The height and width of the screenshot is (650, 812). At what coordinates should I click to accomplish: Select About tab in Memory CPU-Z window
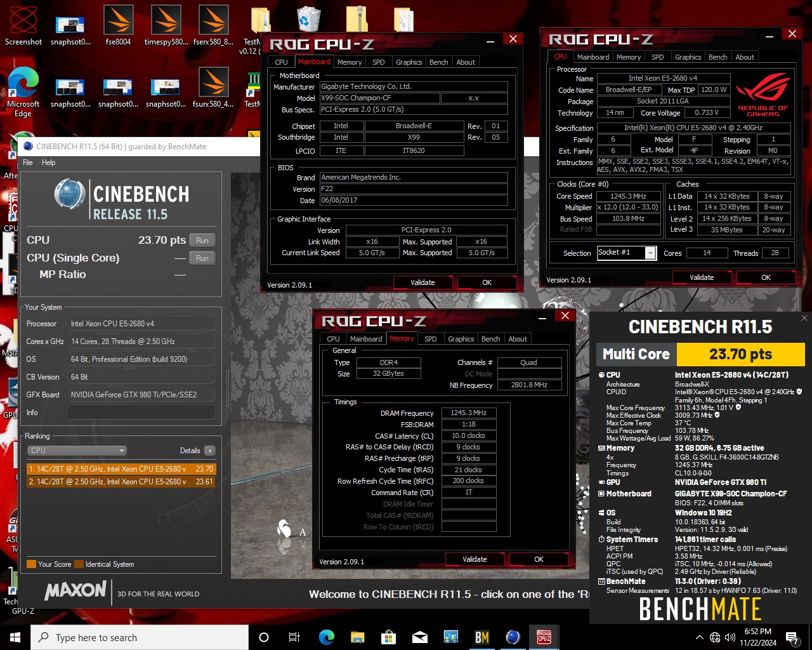pyautogui.click(x=518, y=339)
